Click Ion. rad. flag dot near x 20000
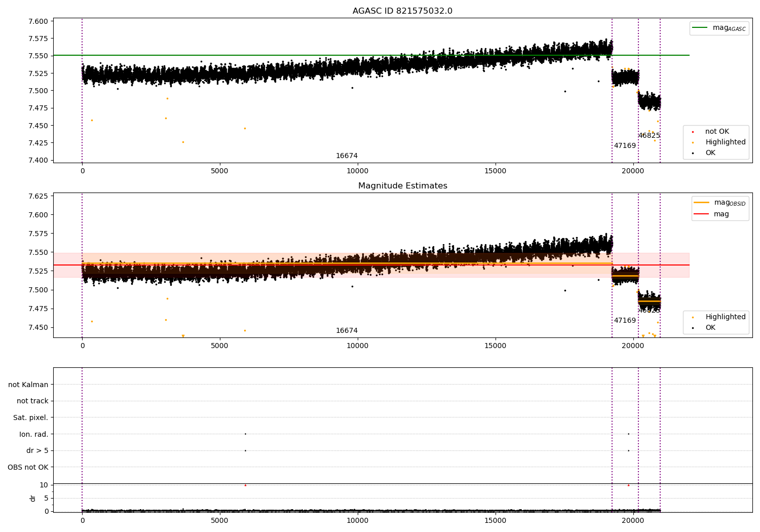760x532 pixels. point(628,434)
